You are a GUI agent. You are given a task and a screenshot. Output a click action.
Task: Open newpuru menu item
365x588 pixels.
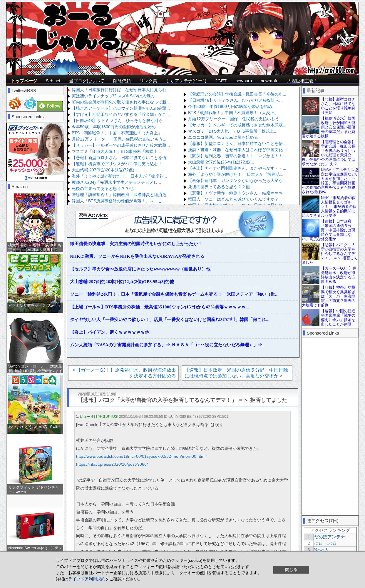(244, 81)
